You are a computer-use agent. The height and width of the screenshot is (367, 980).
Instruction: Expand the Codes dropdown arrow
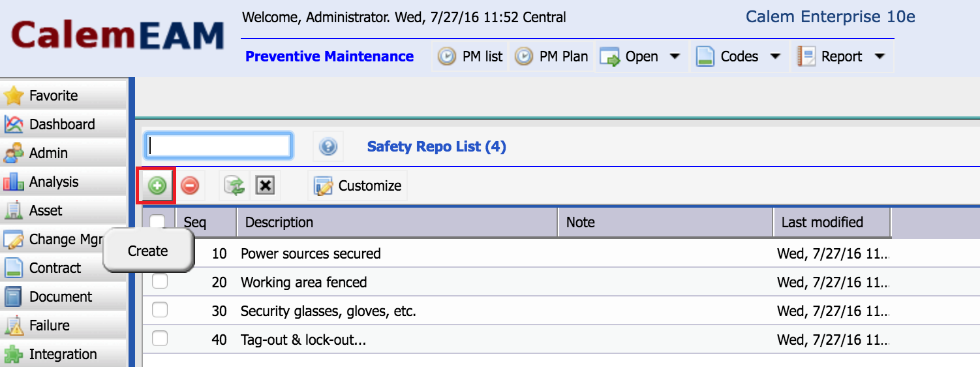click(x=775, y=57)
